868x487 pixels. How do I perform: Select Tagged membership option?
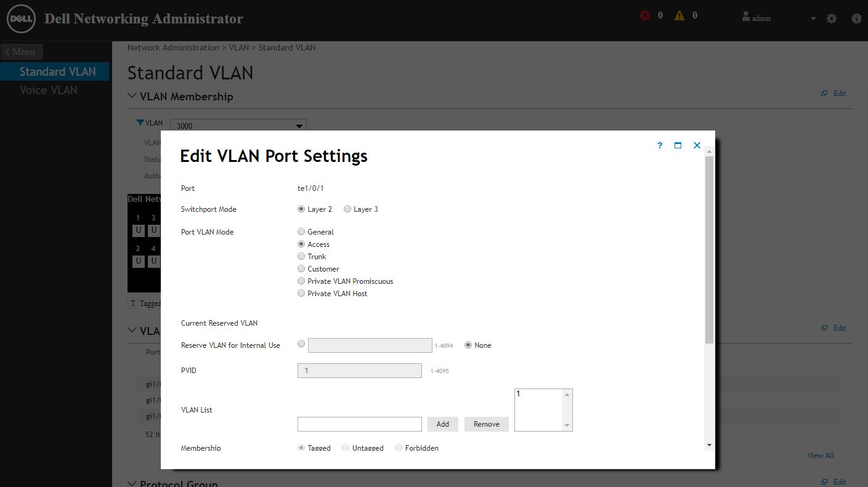[x=301, y=448]
